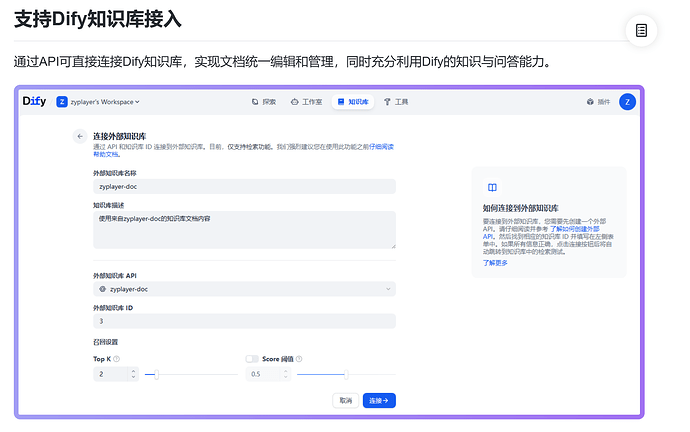Open the 探索 tab
Image resolution: width=690 pixels, height=432 pixels.
pyautogui.click(x=264, y=102)
